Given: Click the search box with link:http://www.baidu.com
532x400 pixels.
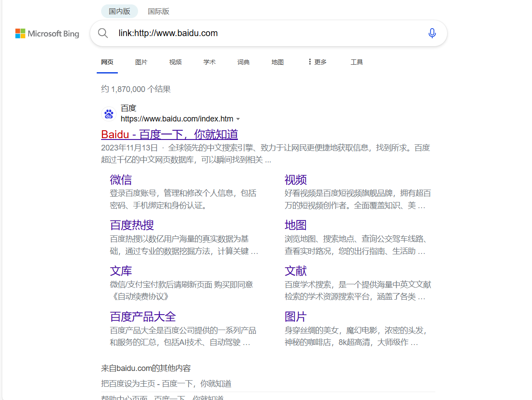Looking at the screenshot, I should click(x=268, y=33).
